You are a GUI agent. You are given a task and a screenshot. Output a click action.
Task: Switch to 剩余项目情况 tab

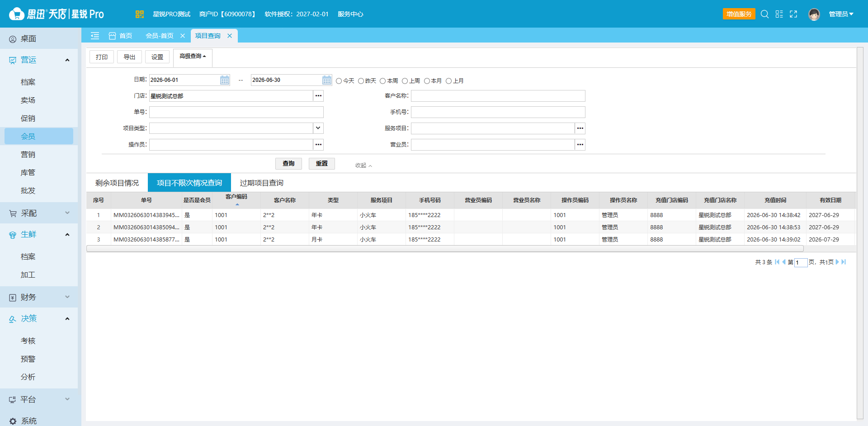(117, 183)
